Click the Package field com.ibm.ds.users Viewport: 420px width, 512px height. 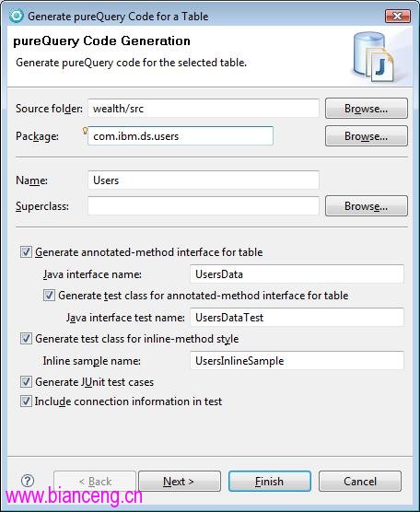181,136
